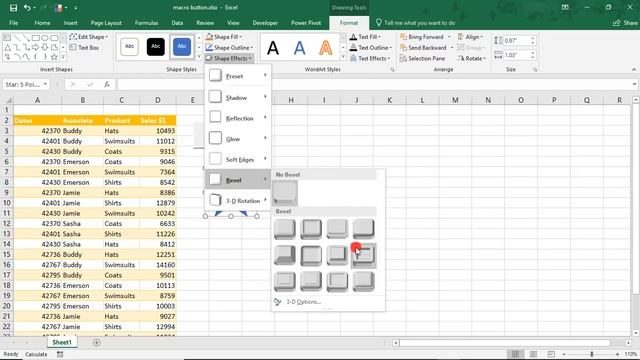Click the insert function fx icon
The image size is (640, 360).
[x=107, y=84]
